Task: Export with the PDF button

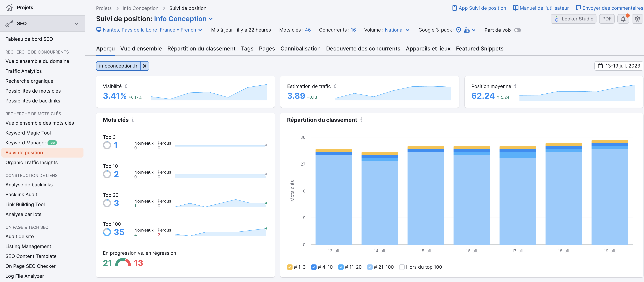Action: click(x=607, y=19)
